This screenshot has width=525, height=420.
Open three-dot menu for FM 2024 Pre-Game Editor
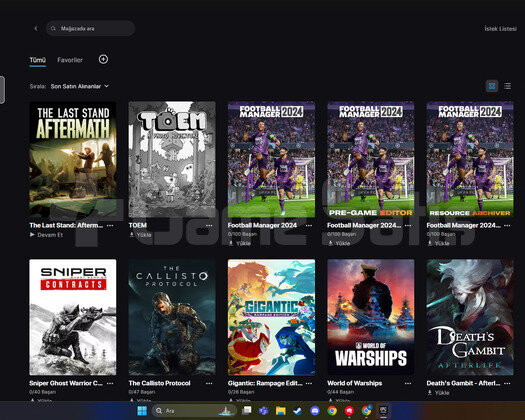pos(408,225)
